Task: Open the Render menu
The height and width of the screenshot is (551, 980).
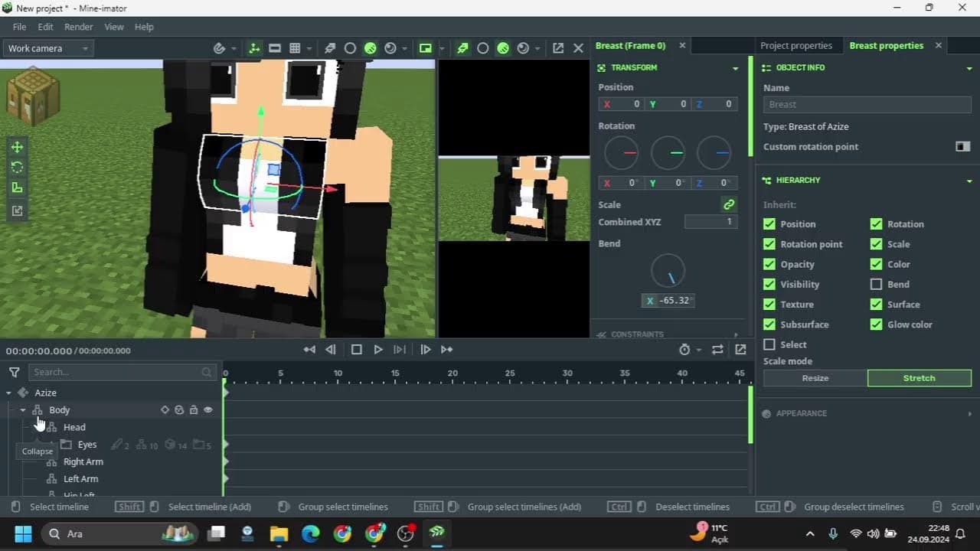Action: [79, 27]
